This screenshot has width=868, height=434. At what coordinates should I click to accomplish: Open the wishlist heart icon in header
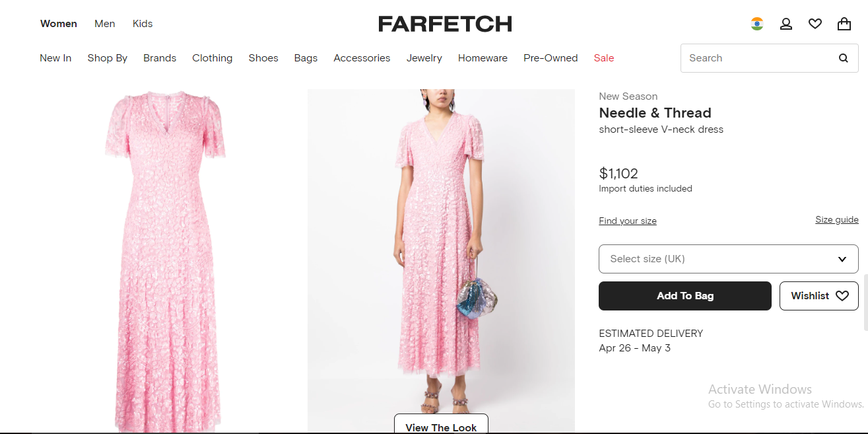point(815,24)
